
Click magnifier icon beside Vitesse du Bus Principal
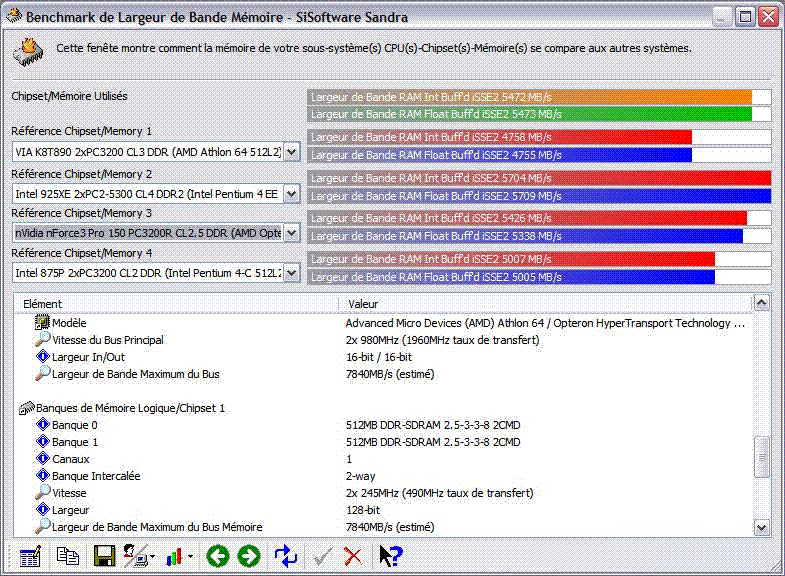click(42, 339)
